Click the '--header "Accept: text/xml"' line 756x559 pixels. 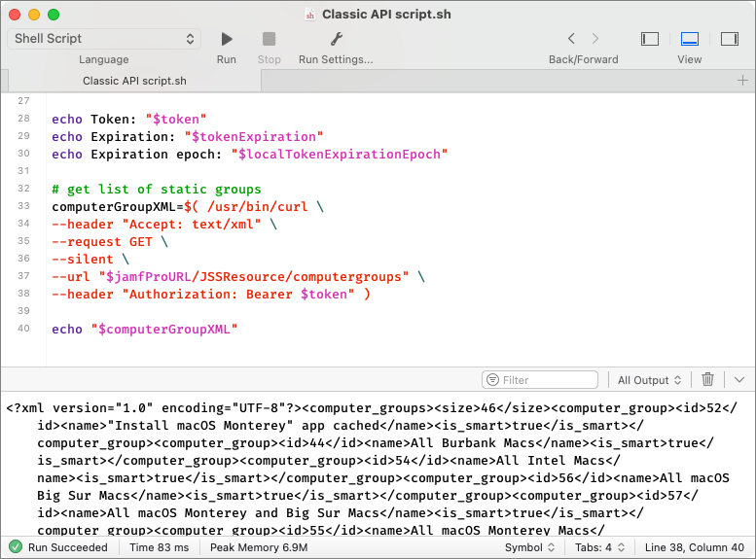point(163,224)
